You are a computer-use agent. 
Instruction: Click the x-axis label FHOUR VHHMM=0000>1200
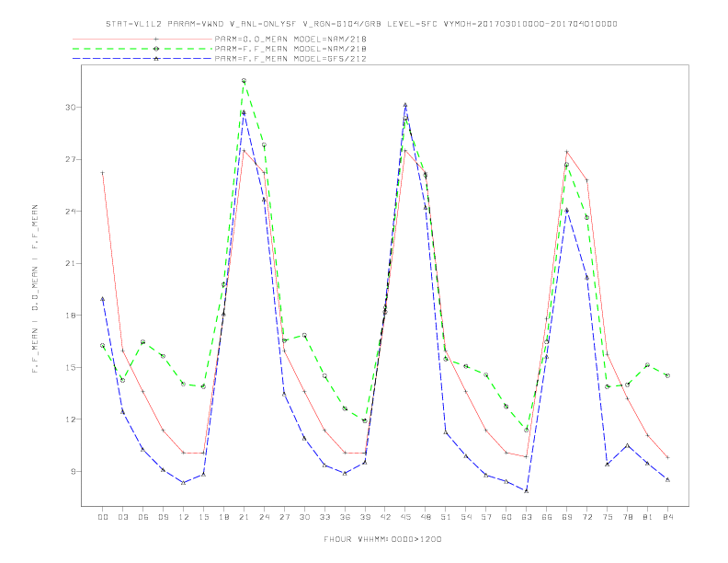[x=382, y=539]
